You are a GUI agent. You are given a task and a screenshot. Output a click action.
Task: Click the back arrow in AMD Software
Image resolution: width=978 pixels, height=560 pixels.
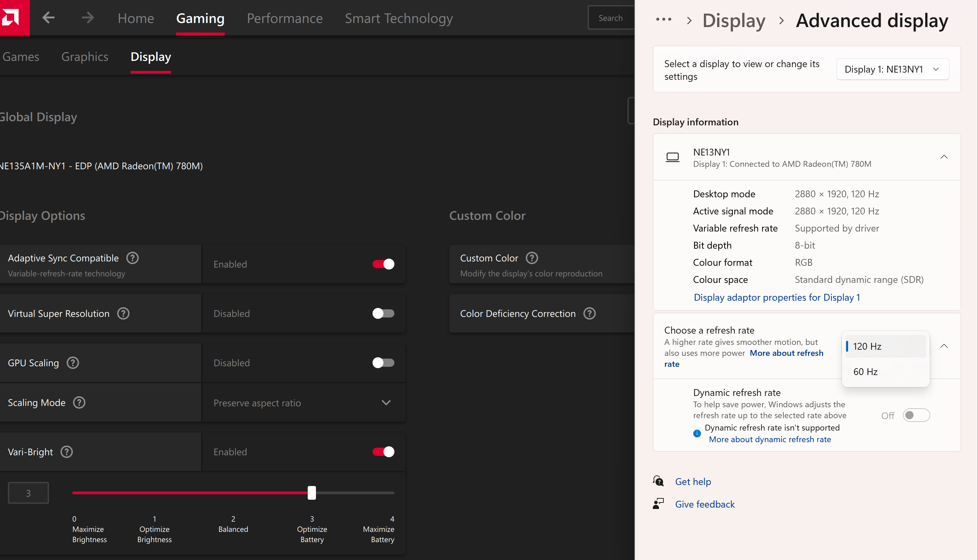tap(48, 18)
